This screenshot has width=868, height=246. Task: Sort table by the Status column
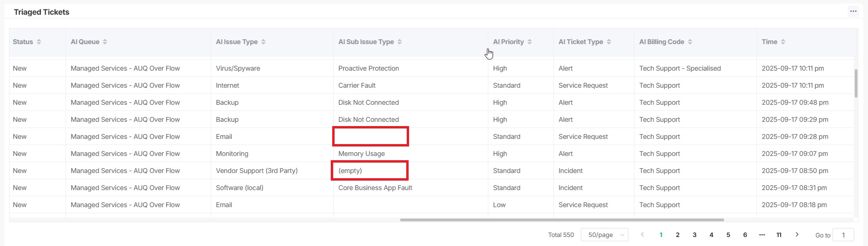click(x=39, y=42)
